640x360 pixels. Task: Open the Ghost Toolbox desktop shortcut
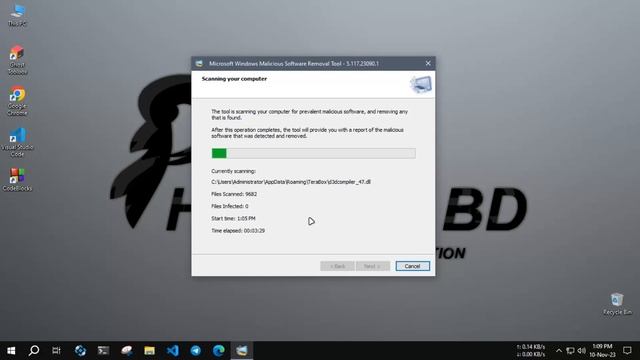(x=17, y=60)
